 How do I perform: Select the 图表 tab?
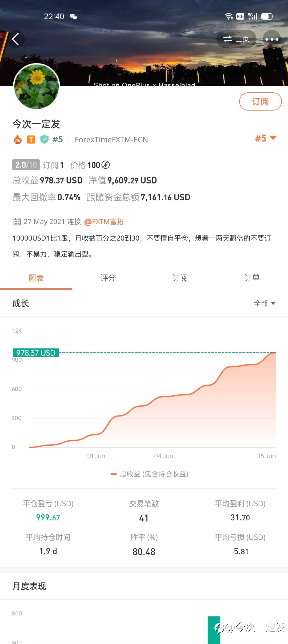click(36, 278)
